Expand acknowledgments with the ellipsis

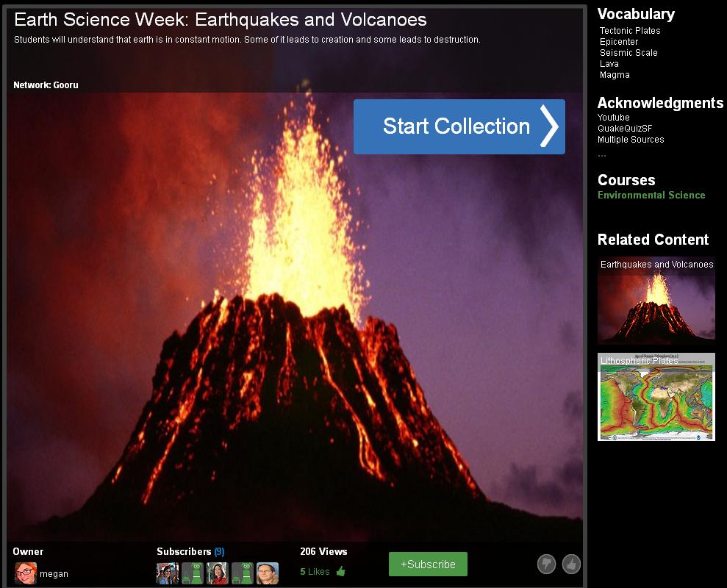pyautogui.click(x=602, y=154)
